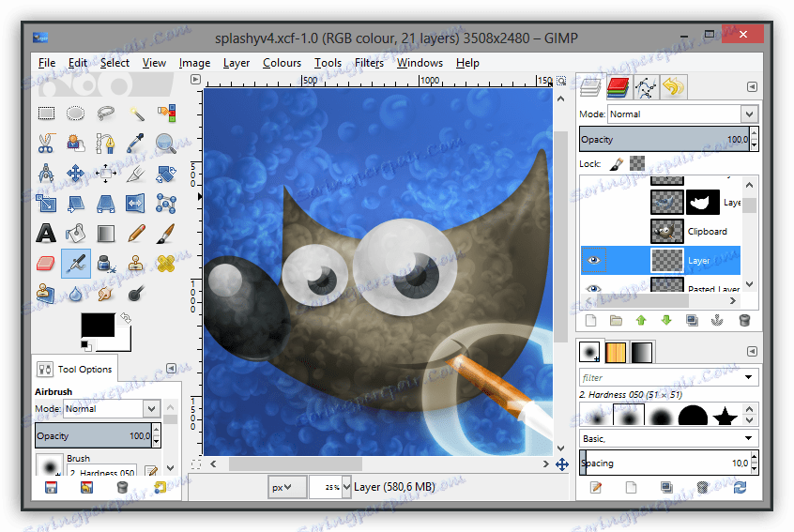Open the Filters menu

(x=369, y=63)
